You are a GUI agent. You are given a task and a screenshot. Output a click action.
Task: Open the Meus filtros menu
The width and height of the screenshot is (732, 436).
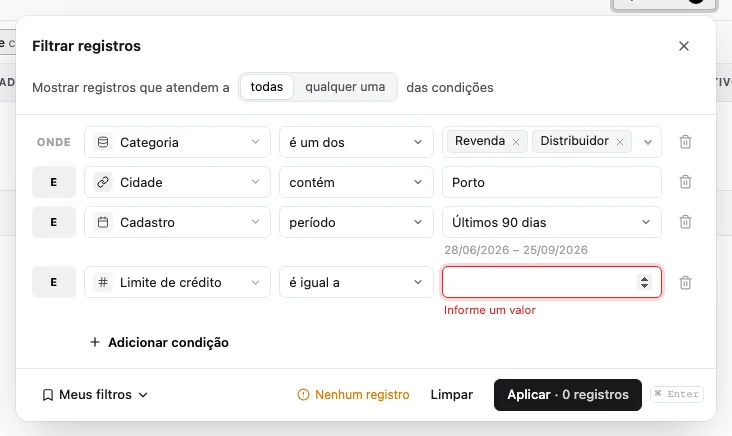[x=95, y=394]
